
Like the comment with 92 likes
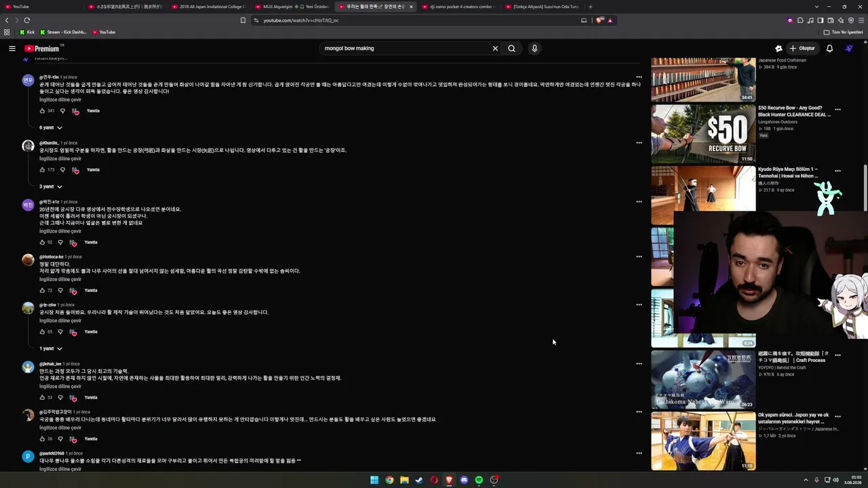[42, 242]
